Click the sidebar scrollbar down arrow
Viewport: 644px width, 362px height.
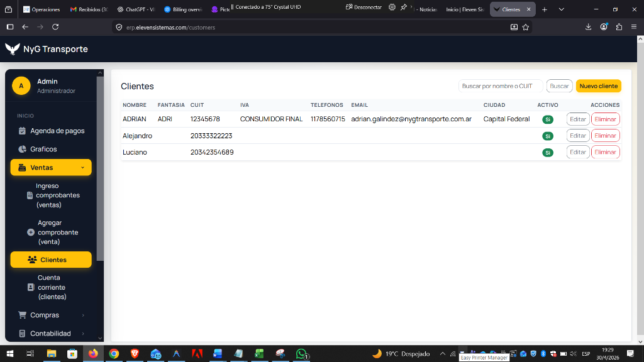(x=100, y=338)
